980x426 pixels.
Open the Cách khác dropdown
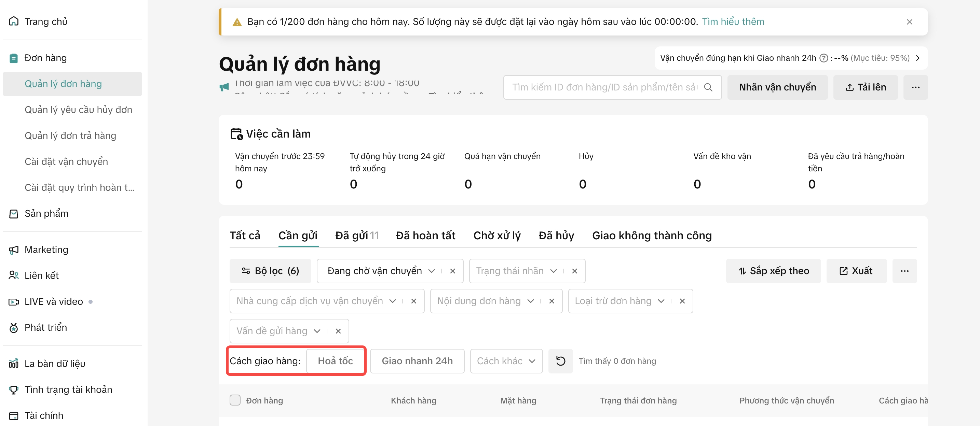coord(506,361)
